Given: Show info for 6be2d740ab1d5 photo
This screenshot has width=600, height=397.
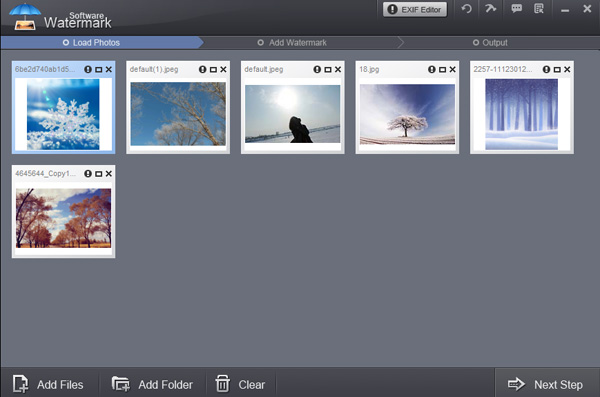Looking at the screenshot, I should click(88, 69).
